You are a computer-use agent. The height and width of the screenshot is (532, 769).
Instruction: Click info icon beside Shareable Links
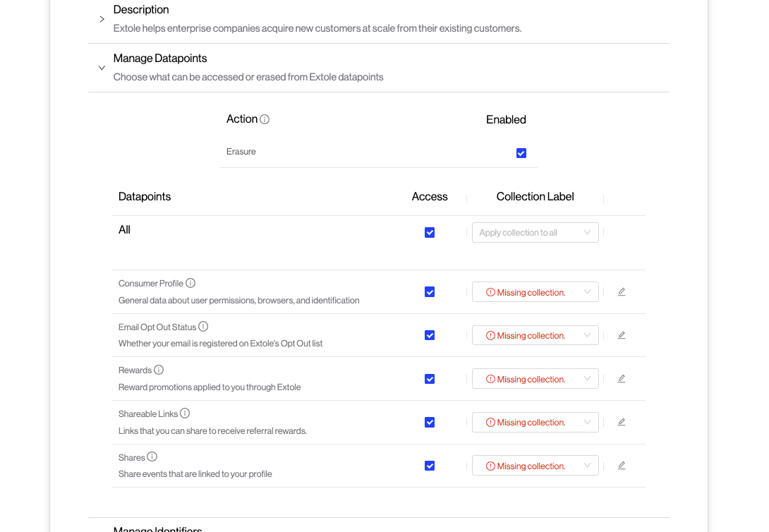pos(185,413)
